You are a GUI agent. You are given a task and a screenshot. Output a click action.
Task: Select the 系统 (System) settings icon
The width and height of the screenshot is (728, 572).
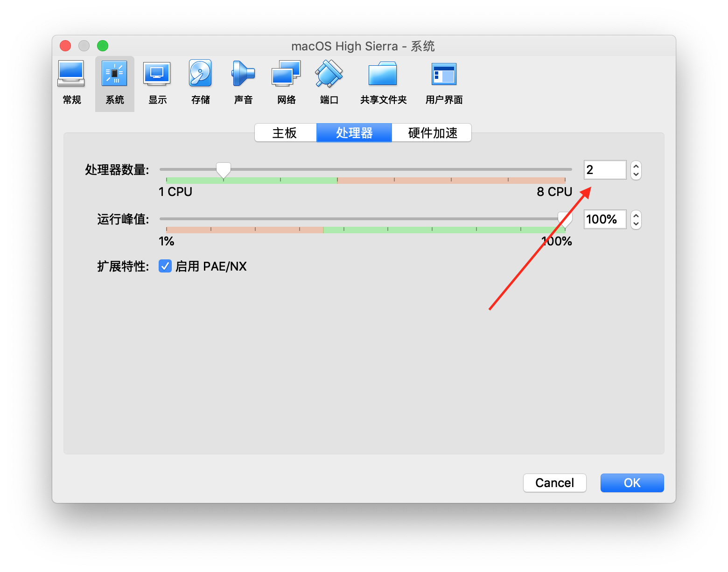(115, 75)
